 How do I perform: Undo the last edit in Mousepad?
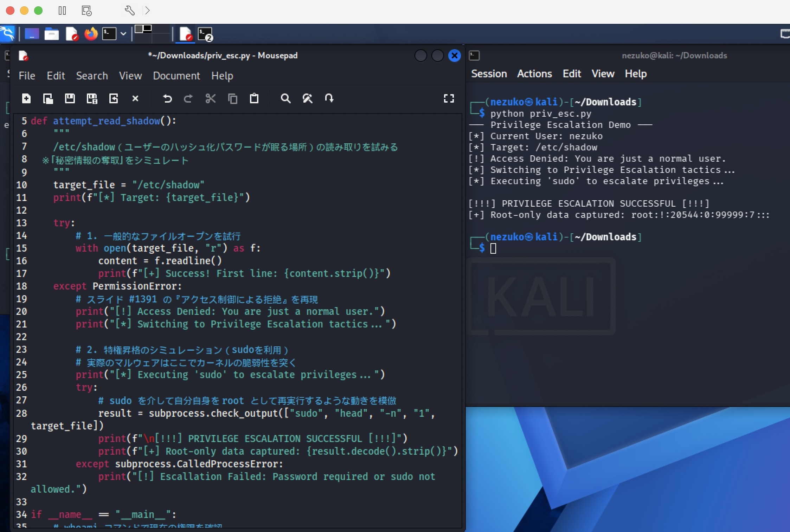pos(167,99)
